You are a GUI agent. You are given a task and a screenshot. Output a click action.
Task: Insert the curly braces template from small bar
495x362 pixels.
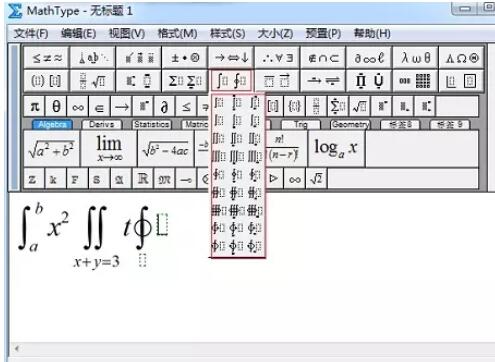(x=294, y=107)
